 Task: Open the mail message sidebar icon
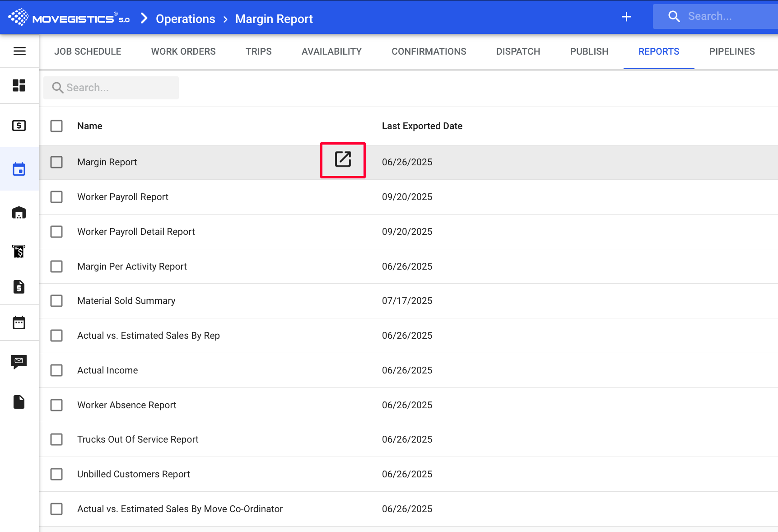[19, 361]
